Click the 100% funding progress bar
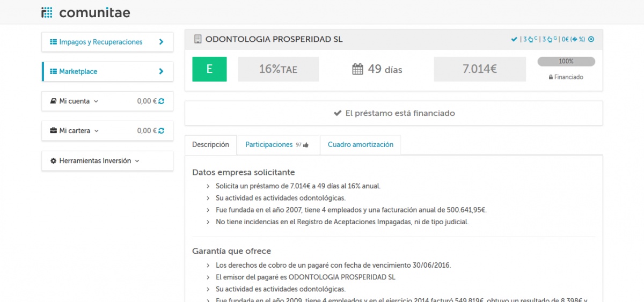This screenshot has width=644, height=302. click(x=566, y=62)
